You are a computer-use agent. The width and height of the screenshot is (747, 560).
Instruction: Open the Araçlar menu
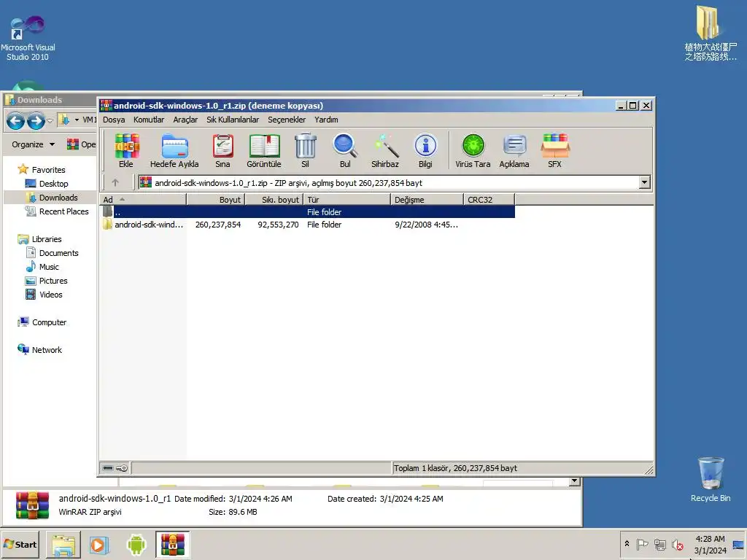coord(185,120)
